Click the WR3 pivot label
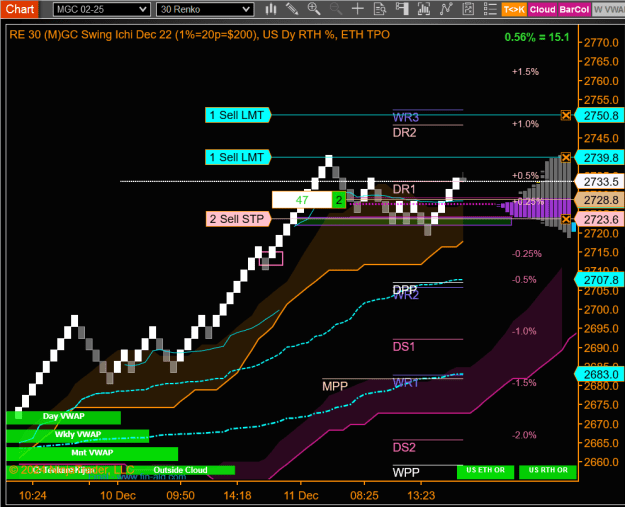Image resolution: width=625 pixels, height=507 pixels. 406,117
